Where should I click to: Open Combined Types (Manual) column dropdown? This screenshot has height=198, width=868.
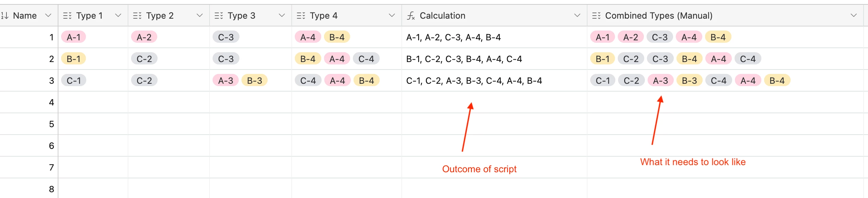click(854, 16)
